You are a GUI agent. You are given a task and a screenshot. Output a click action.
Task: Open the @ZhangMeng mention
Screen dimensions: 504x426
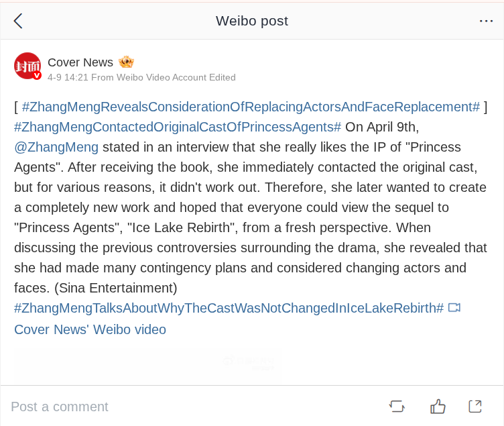[56, 147]
